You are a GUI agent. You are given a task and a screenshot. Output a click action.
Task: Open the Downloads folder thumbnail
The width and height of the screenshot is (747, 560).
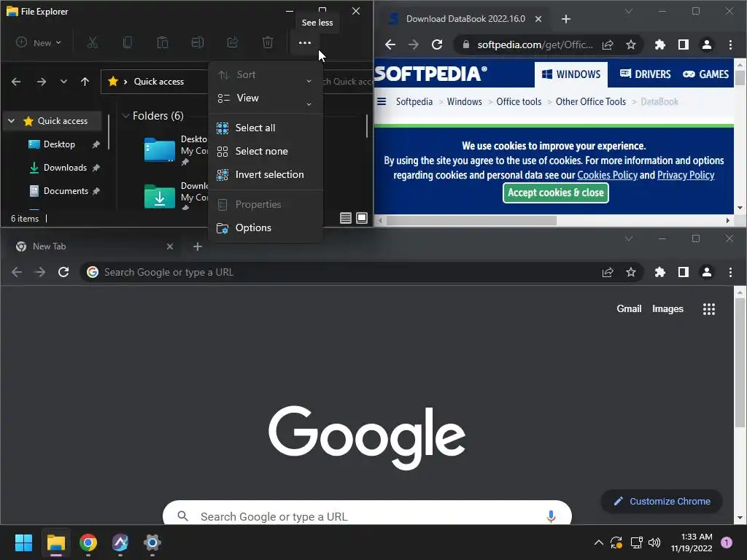click(x=160, y=196)
